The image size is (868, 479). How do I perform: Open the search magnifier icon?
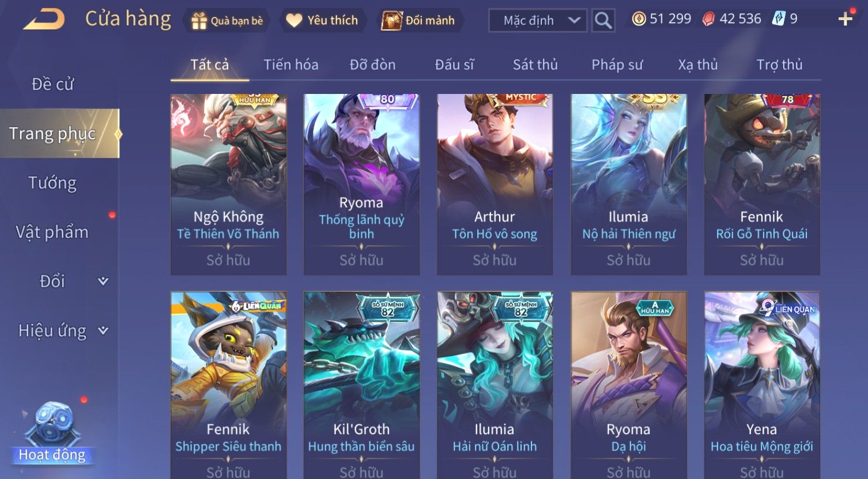pos(603,20)
